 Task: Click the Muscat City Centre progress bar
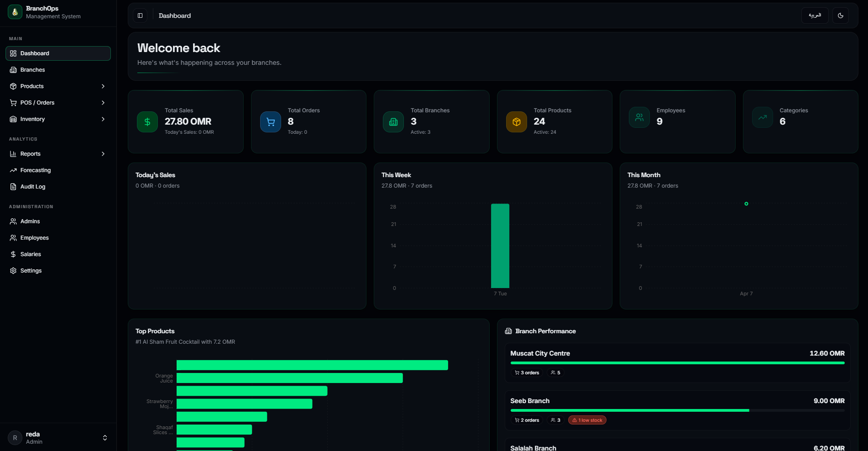tap(677, 363)
